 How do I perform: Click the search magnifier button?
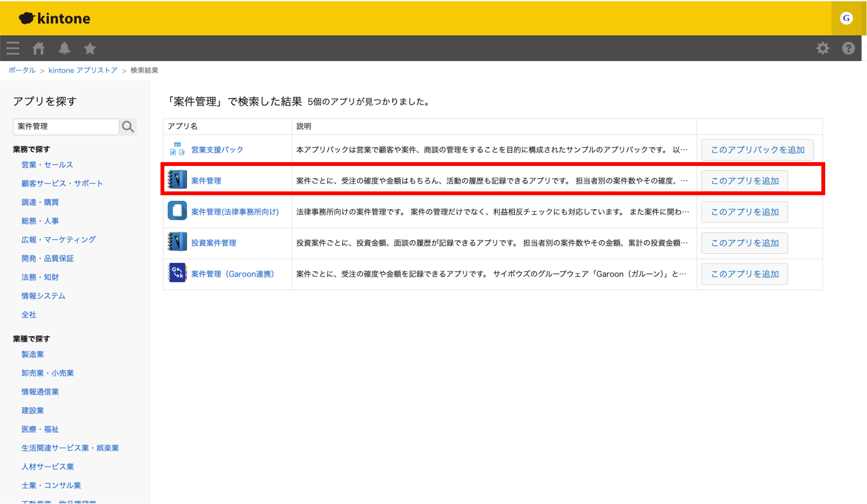(x=128, y=127)
